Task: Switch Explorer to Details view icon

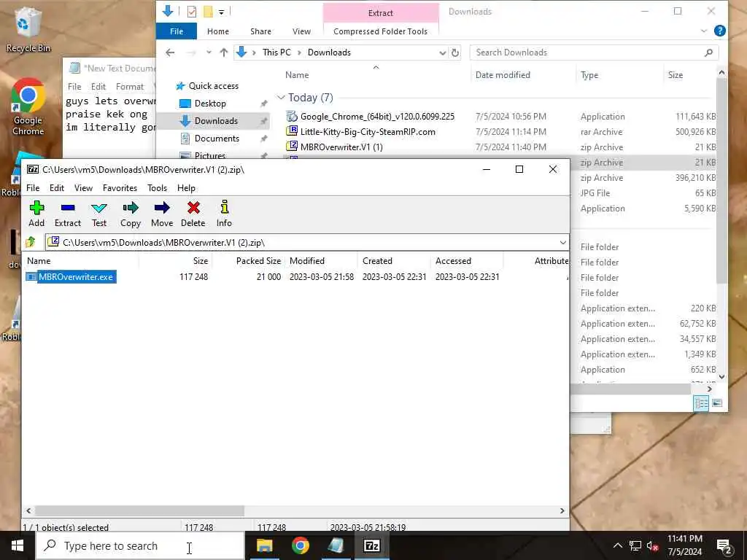Action: click(701, 402)
